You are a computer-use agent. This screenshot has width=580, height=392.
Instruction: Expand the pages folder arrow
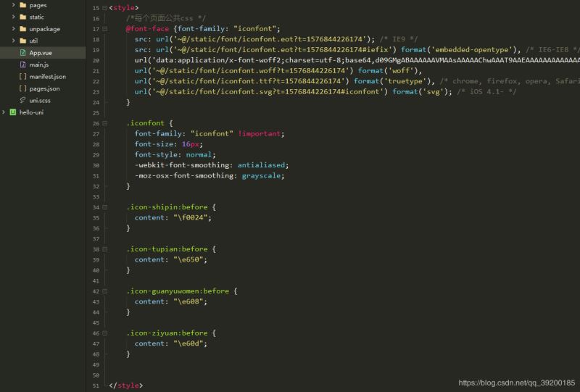[13, 5]
